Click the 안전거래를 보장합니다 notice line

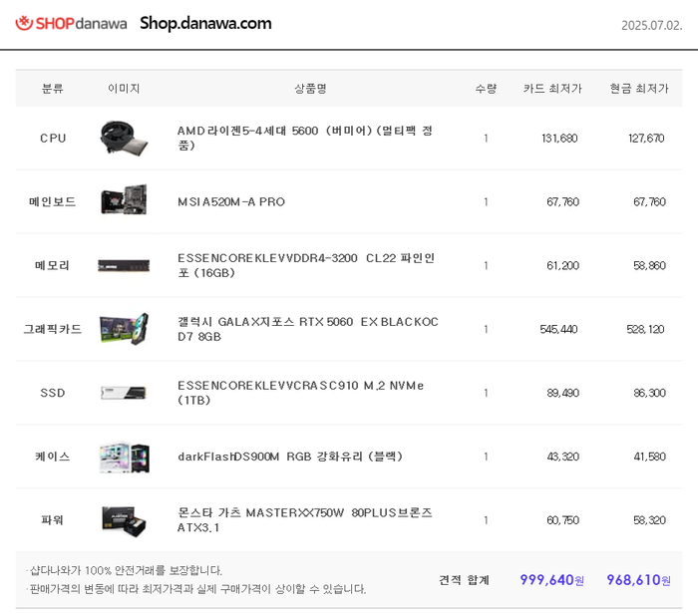point(125,570)
